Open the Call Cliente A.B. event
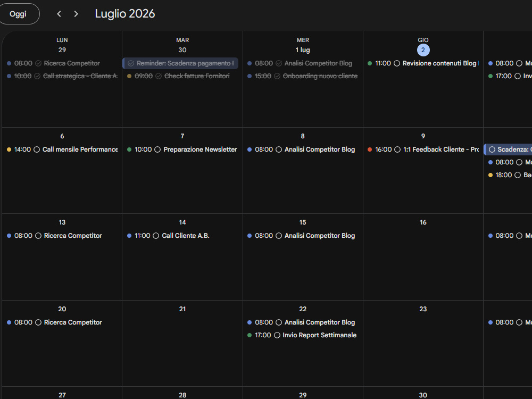532x399 pixels. pyautogui.click(x=182, y=236)
